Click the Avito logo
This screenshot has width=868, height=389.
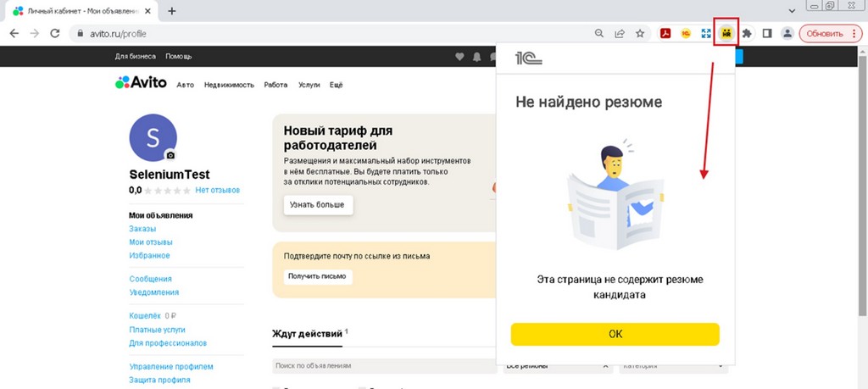141,82
